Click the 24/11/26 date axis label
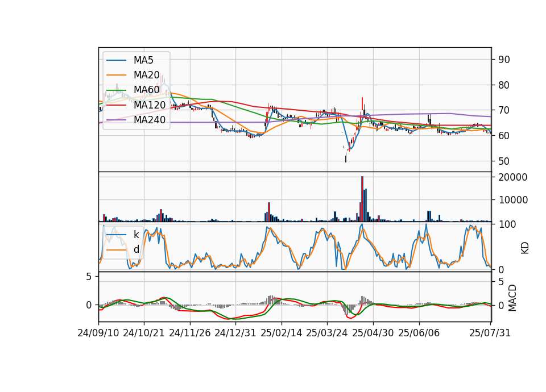 [190, 333]
